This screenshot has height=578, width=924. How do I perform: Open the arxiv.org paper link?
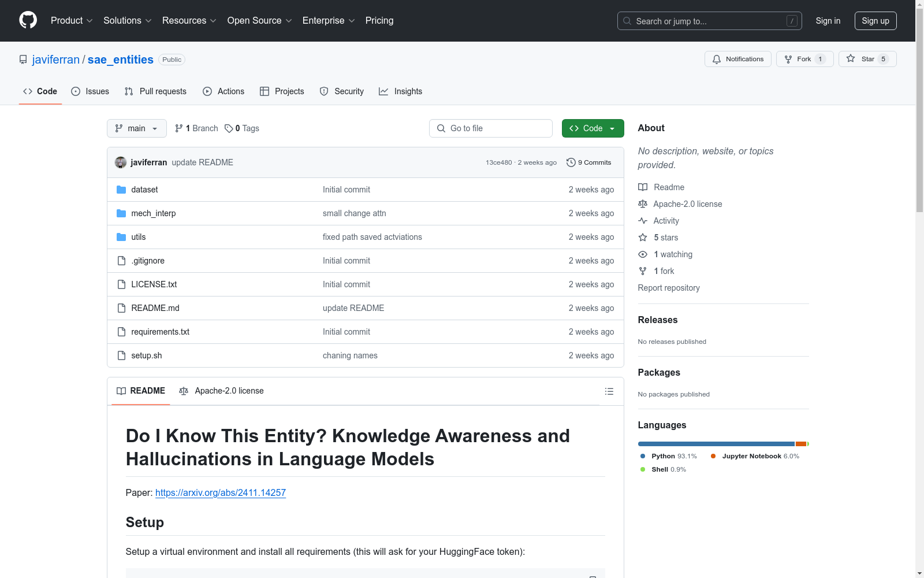[221, 492]
